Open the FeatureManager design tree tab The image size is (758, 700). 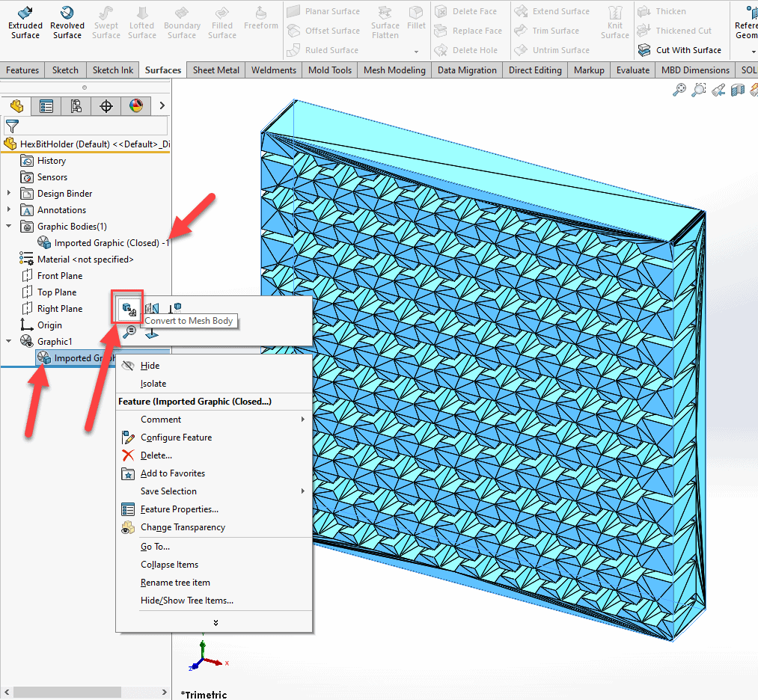16,105
